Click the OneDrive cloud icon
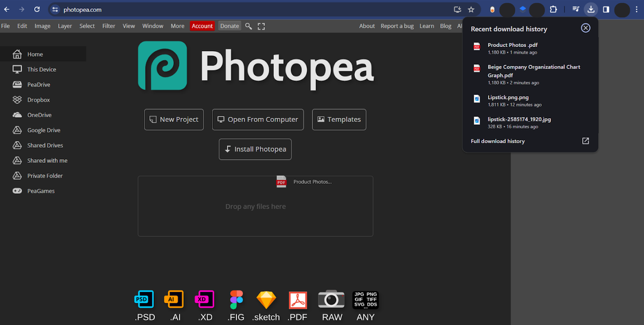 [17, 115]
